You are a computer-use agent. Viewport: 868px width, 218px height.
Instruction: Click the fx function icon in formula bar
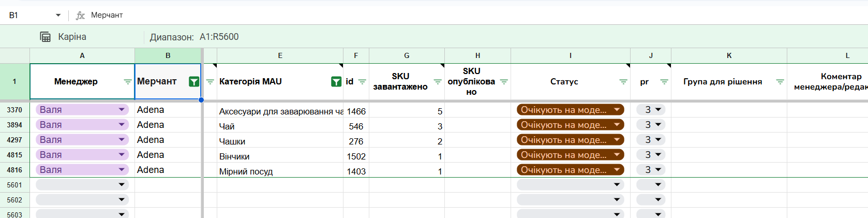80,16
